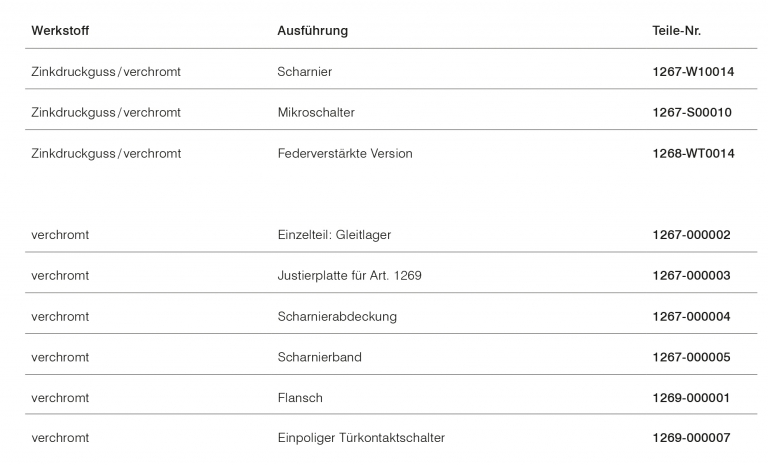The width and height of the screenshot is (768, 465).
Task: Open part number 1267-000004
Action: [x=691, y=317]
